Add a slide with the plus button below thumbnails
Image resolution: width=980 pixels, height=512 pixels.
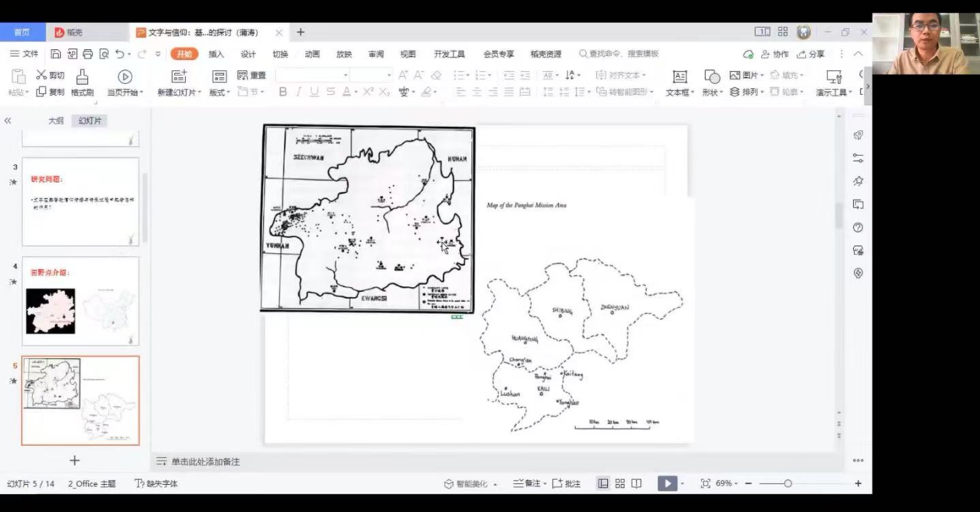[x=75, y=461]
